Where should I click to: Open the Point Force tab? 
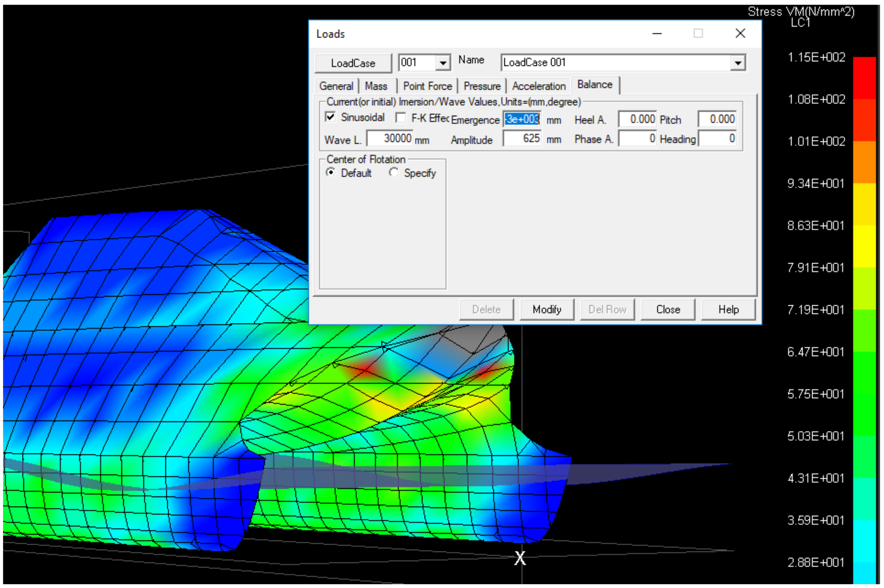(x=427, y=86)
